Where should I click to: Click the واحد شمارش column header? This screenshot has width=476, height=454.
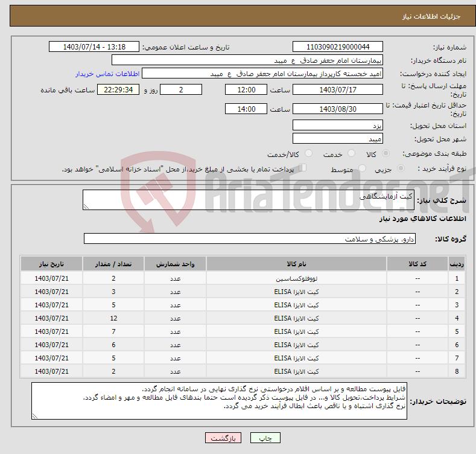pos(175,264)
